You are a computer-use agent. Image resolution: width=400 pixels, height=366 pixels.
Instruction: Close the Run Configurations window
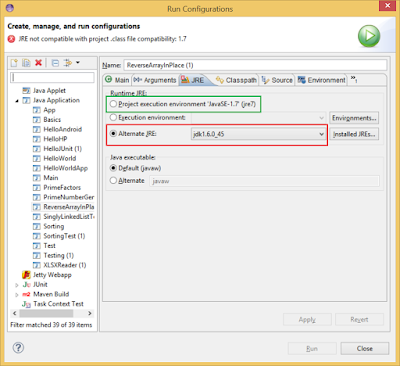[388, 6]
